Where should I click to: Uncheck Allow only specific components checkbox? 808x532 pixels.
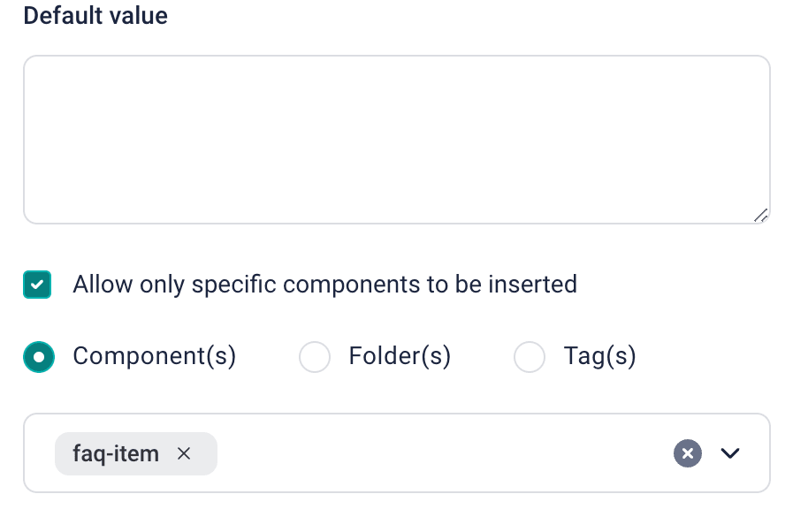click(x=37, y=285)
